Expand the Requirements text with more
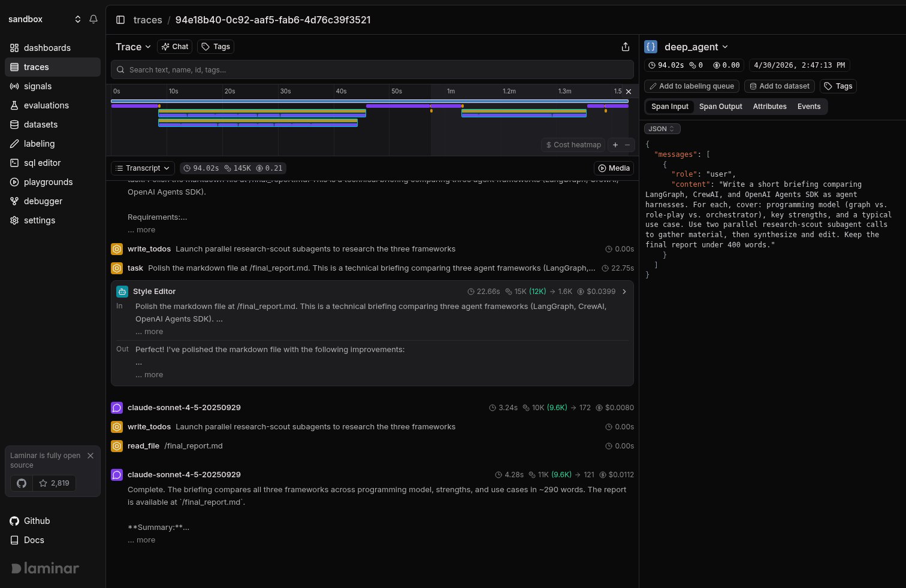The width and height of the screenshot is (906, 588). [x=141, y=230]
